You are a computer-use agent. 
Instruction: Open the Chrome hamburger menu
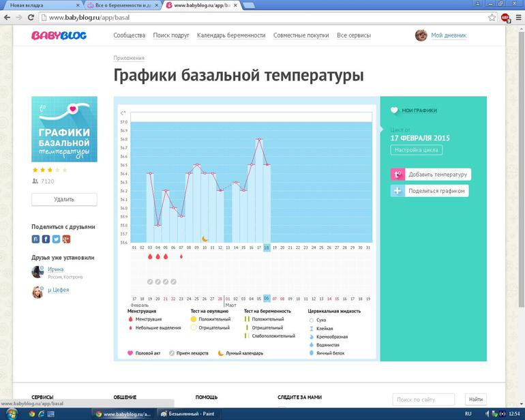click(517, 17)
